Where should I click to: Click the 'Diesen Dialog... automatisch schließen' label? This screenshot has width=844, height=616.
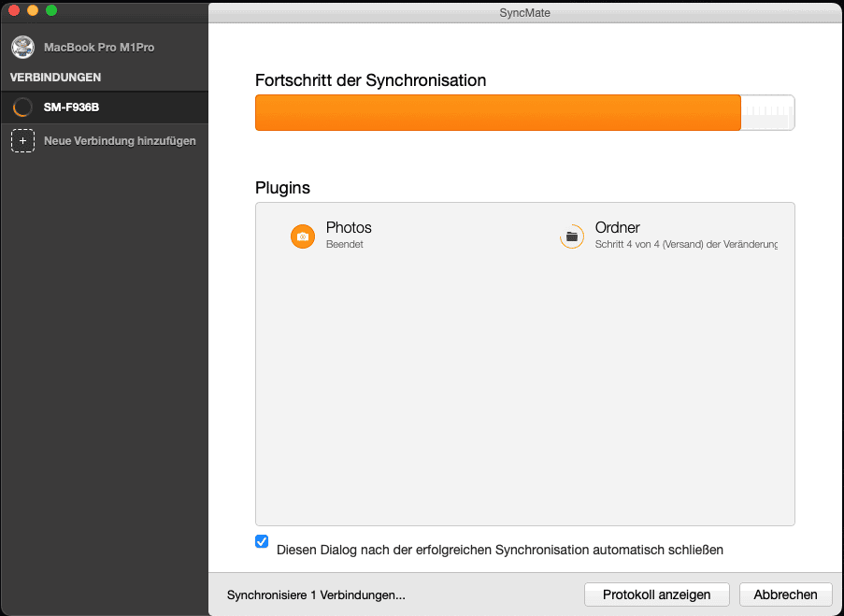[x=499, y=550]
